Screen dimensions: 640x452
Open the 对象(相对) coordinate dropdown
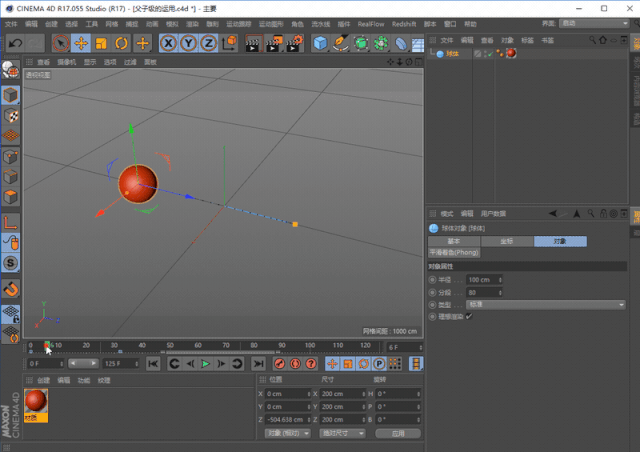pyautogui.click(x=288, y=433)
